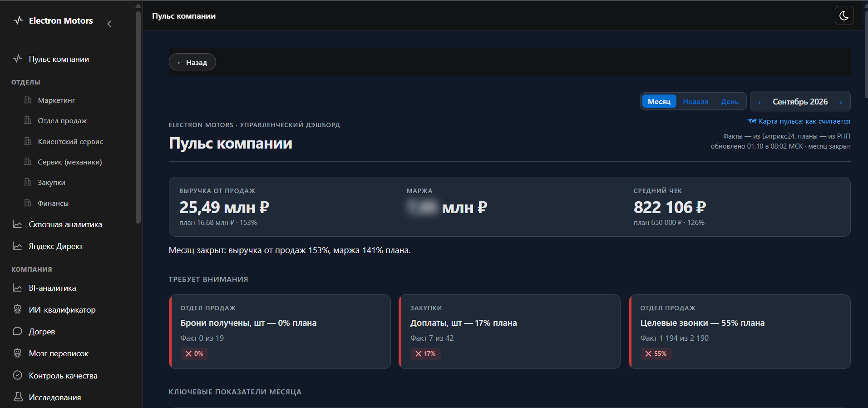Viewport: 868px width, 408px height.
Task: Click the red 0% status badge
Action: (194, 353)
